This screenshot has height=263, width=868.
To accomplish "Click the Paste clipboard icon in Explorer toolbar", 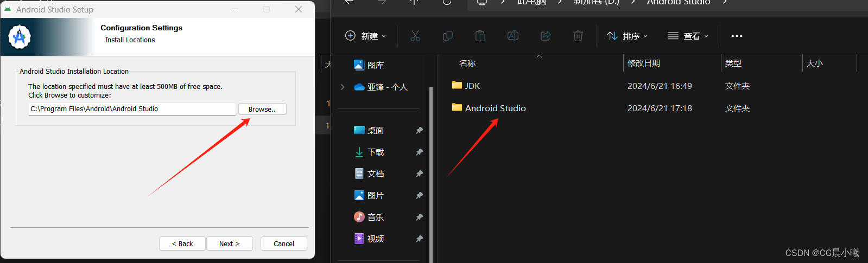I will pos(480,36).
